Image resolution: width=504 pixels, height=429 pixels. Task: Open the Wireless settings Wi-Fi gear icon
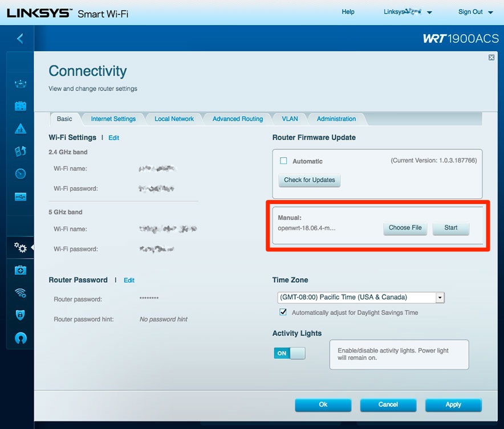(21, 292)
